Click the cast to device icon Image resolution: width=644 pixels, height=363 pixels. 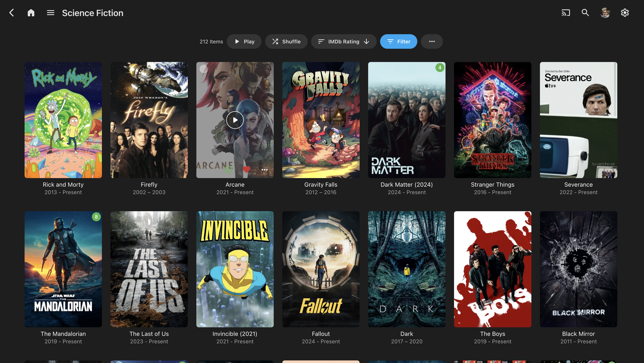click(x=566, y=13)
